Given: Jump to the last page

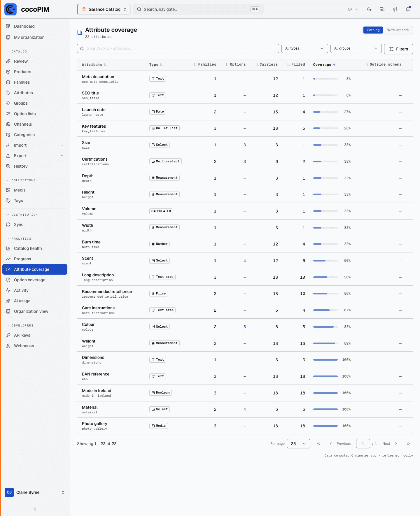Looking at the screenshot, I should click(x=408, y=444).
